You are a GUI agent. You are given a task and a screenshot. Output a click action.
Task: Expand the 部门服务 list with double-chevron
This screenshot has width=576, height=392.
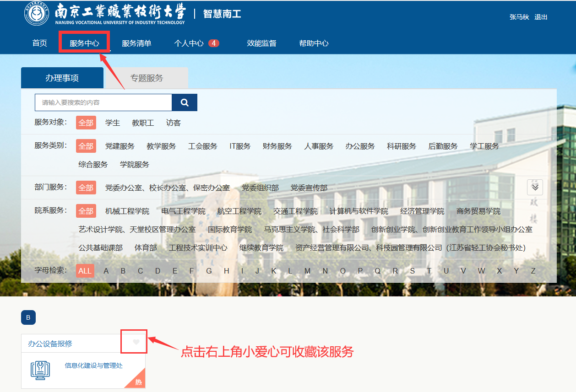coord(535,187)
